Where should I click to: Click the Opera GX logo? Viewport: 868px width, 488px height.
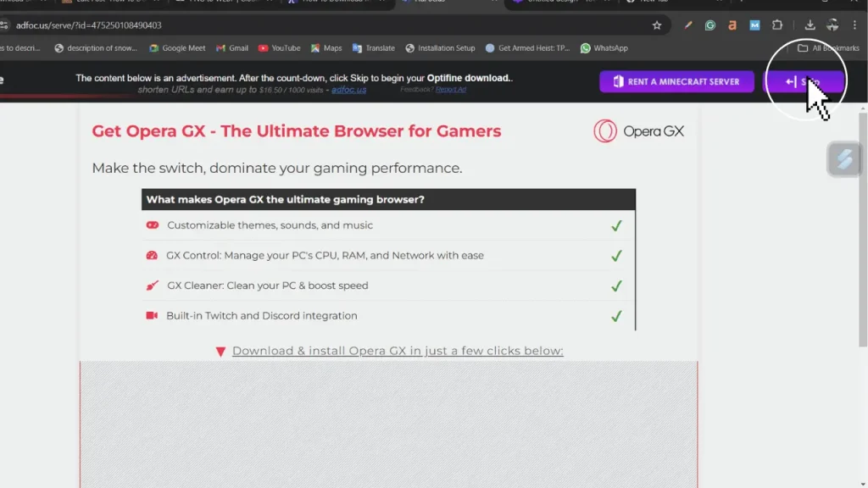click(639, 131)
